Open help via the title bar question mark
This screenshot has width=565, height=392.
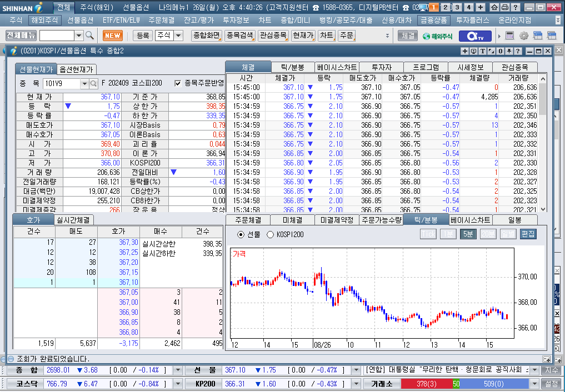(x=515, y=7)
